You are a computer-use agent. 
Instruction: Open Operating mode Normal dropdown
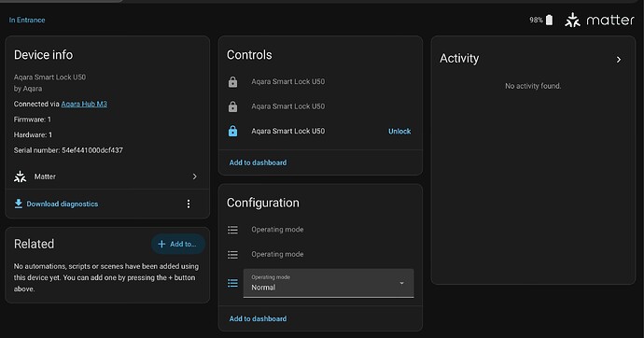coord(329,283)
